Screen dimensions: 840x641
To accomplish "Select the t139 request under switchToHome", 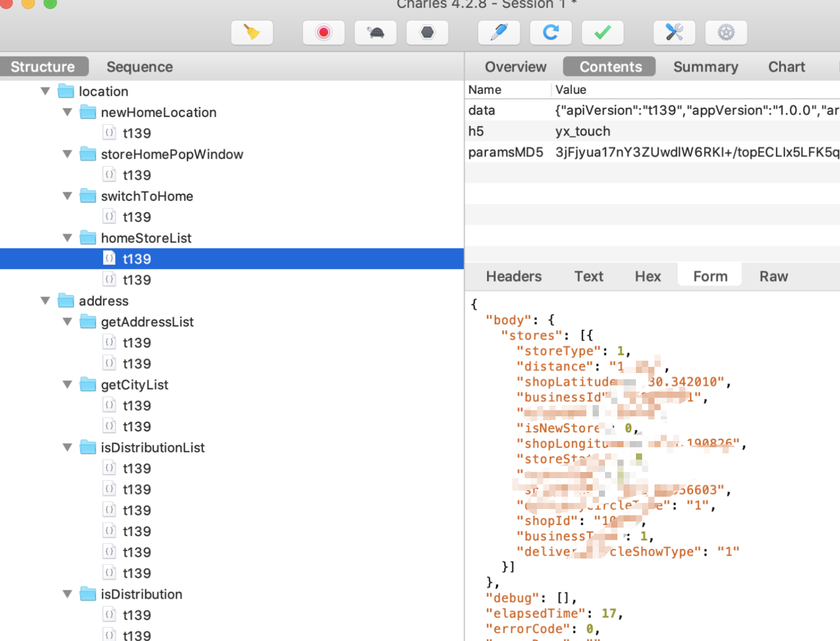I will tap(137, 217).
